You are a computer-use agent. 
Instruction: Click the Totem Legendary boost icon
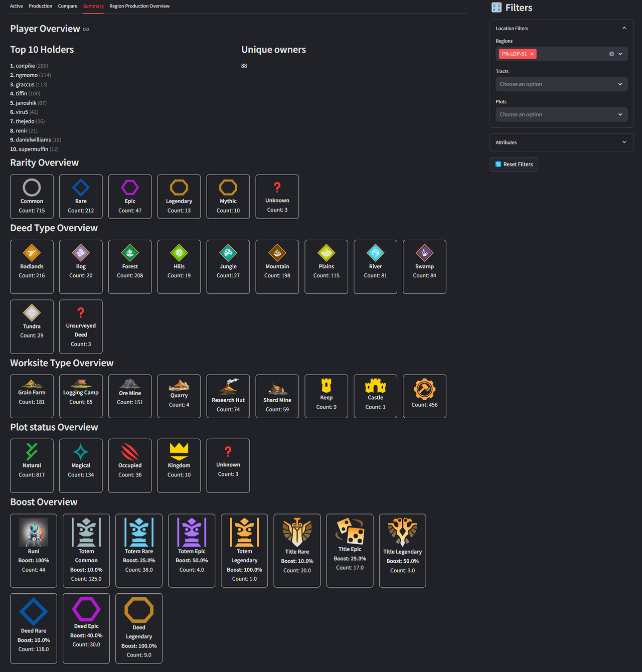click(x=244, y=532)
